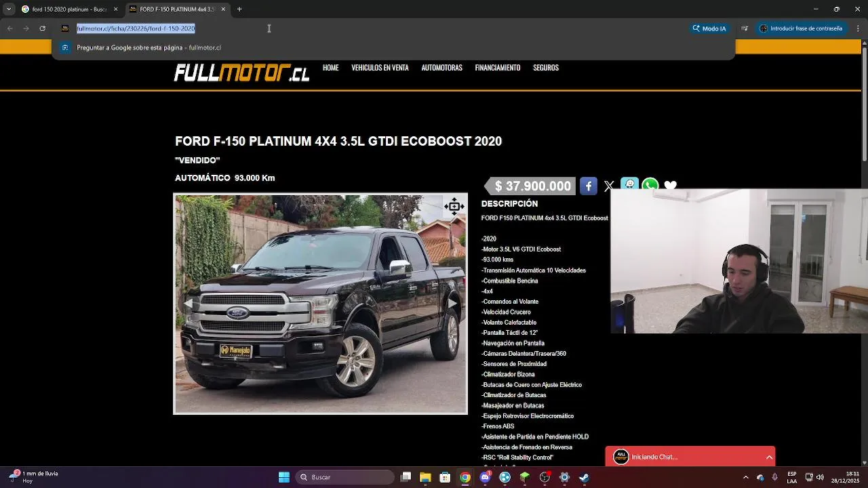
Task: Click the FULLMOTOR.CL logo
Action: tap(241, 73)
